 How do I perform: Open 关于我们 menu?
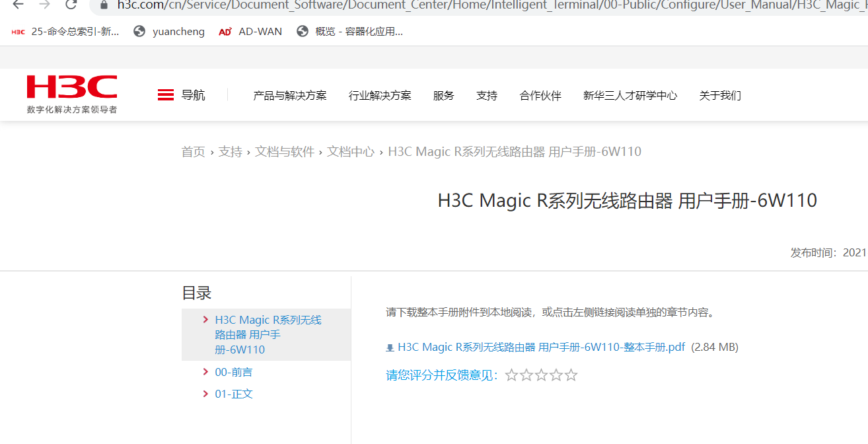[720, 95]
